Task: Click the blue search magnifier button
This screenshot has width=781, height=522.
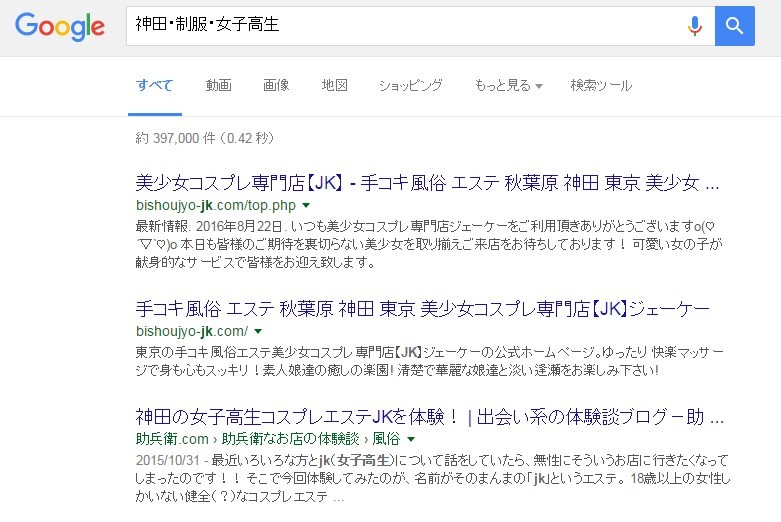Action: pos(735,26)
